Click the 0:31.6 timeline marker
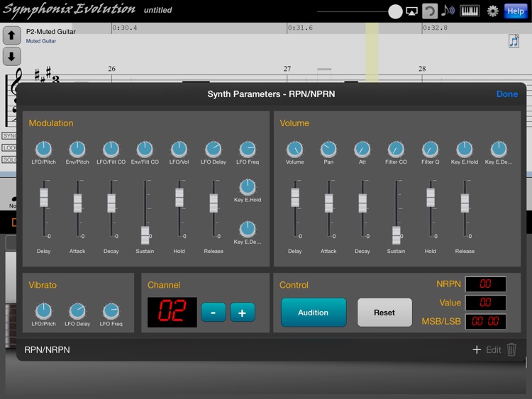This screenshot has width=532, height=399. (300, 28)
